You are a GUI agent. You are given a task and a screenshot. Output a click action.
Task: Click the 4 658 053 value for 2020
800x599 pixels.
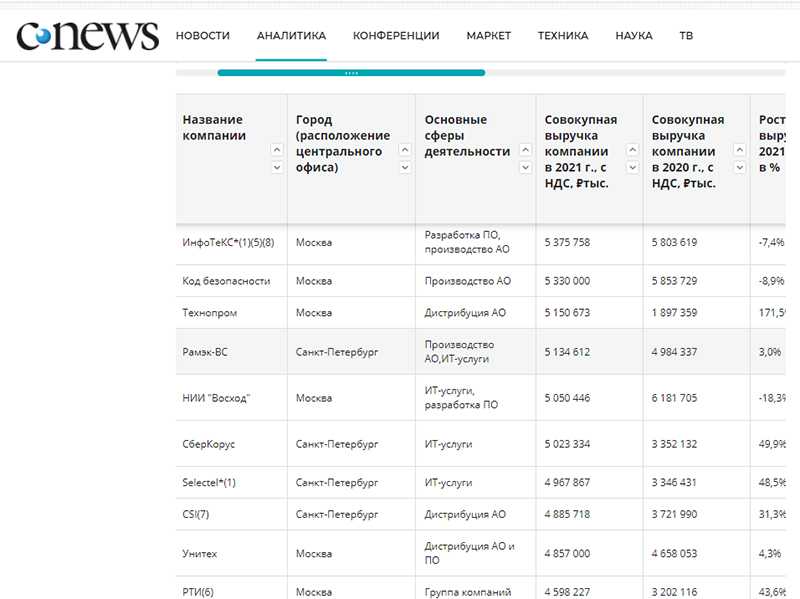[x=674, y=553]
